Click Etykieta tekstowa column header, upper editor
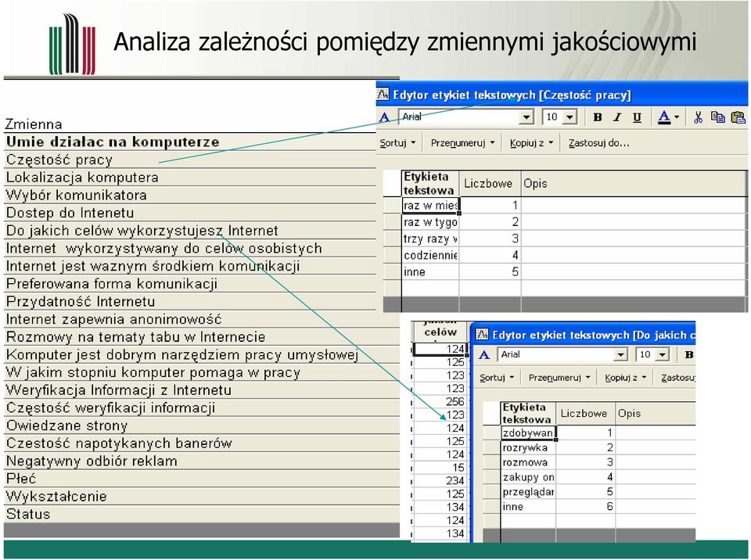This screenshot has width=751, height=560. pos(429,184)
